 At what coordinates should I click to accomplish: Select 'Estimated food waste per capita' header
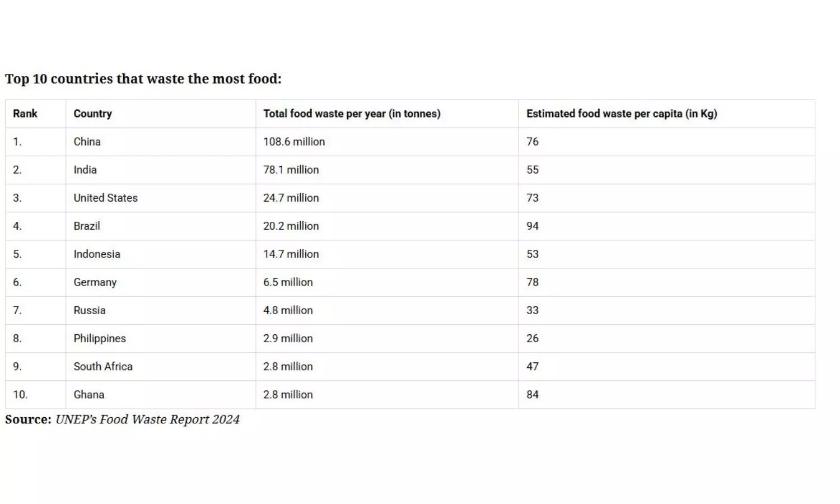coord(622,114)
